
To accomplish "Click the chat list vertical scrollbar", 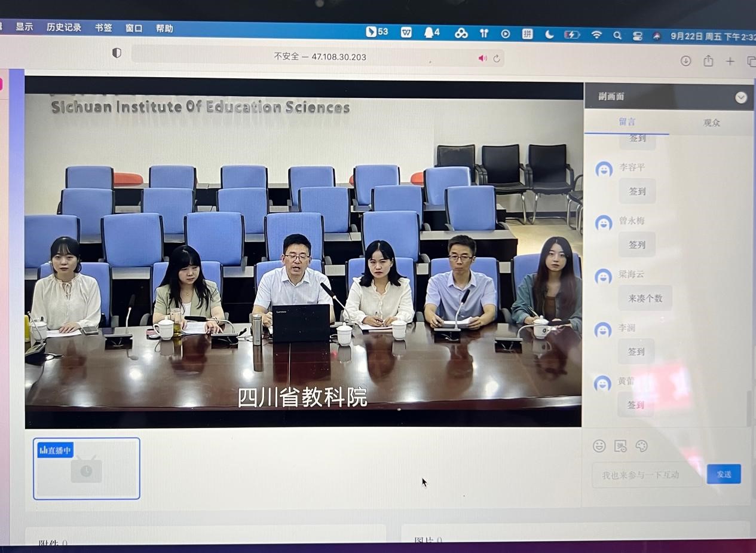I will coord(749,408).
